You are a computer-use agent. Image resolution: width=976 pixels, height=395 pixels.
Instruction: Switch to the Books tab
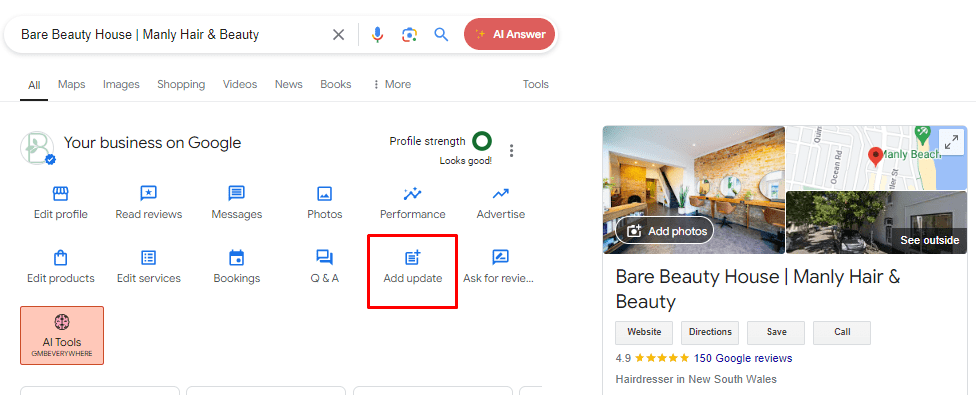pyautogui.click(x=336, y=85)
